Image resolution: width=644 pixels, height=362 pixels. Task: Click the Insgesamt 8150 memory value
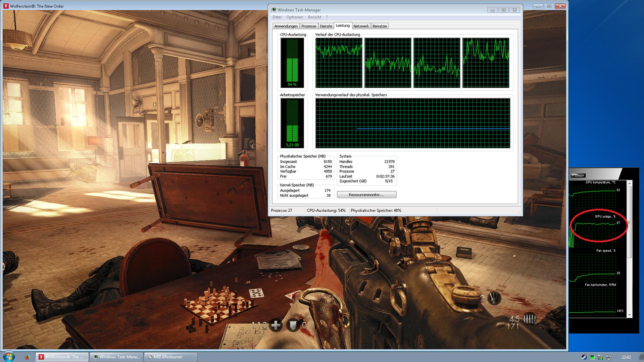pyautogui.click(x=328, y=162)
